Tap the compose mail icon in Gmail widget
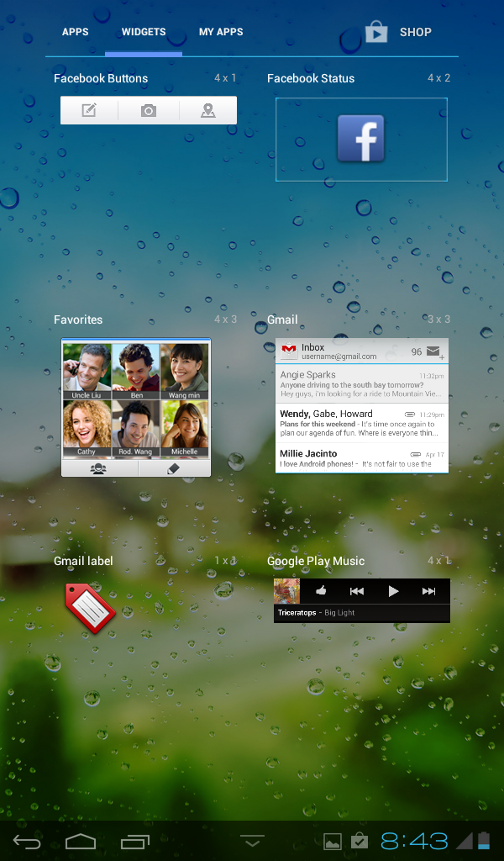The height and width of the screenshot is (861, 504). (435, 351)
